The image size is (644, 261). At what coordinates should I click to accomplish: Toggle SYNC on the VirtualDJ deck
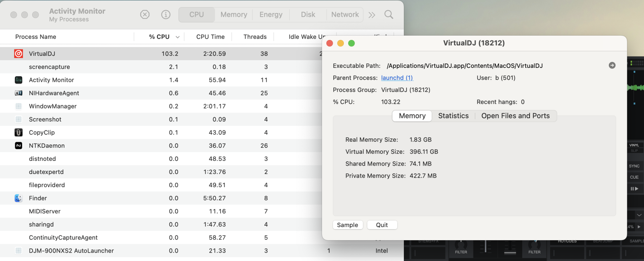(x=634, y=166)
